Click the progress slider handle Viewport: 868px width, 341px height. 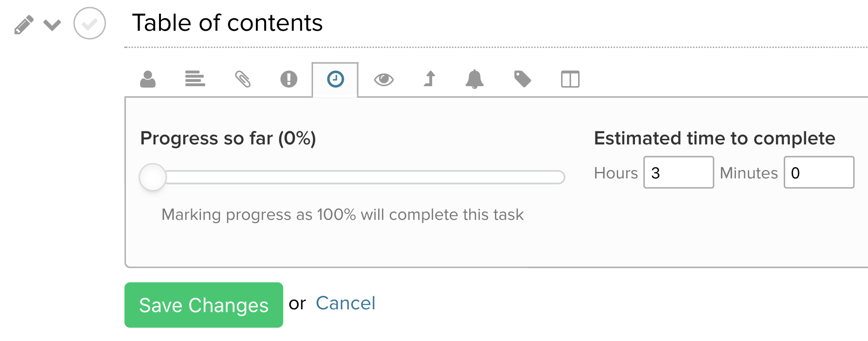pos(153,177)
